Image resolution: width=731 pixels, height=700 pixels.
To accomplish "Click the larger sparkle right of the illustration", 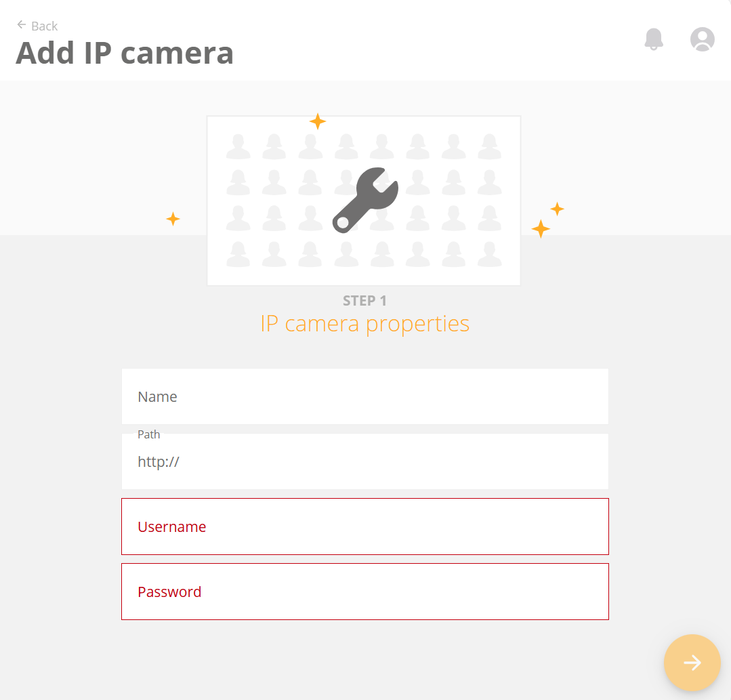I will [541, 229].
